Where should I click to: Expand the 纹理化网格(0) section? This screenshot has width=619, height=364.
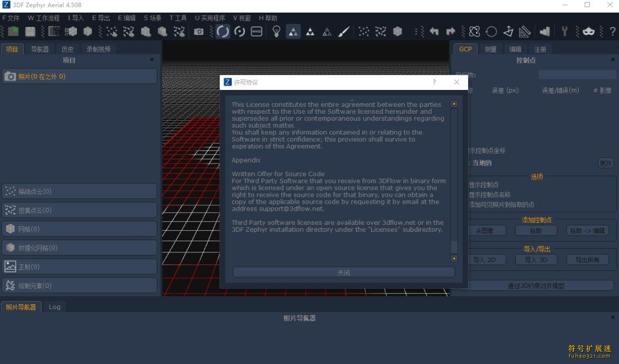(x=79, y=248)
